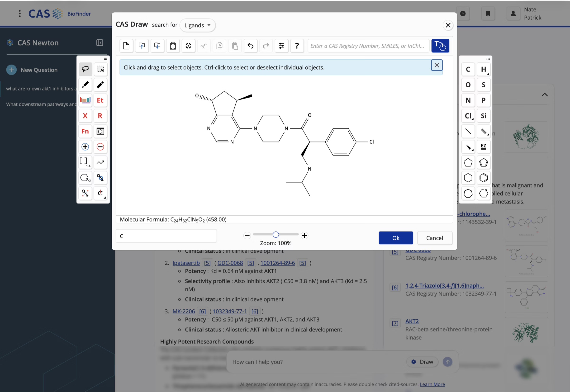Image resolution: width=570 pixels, height=392 pixels.
Task: Open the Ipatasertib link
Action: 186,263
